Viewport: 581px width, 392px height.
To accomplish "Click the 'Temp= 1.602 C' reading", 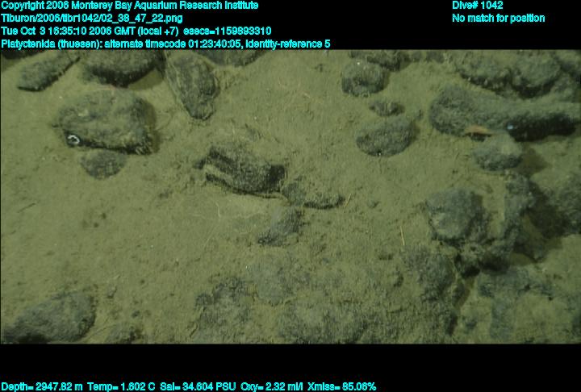I will point(121,387).
